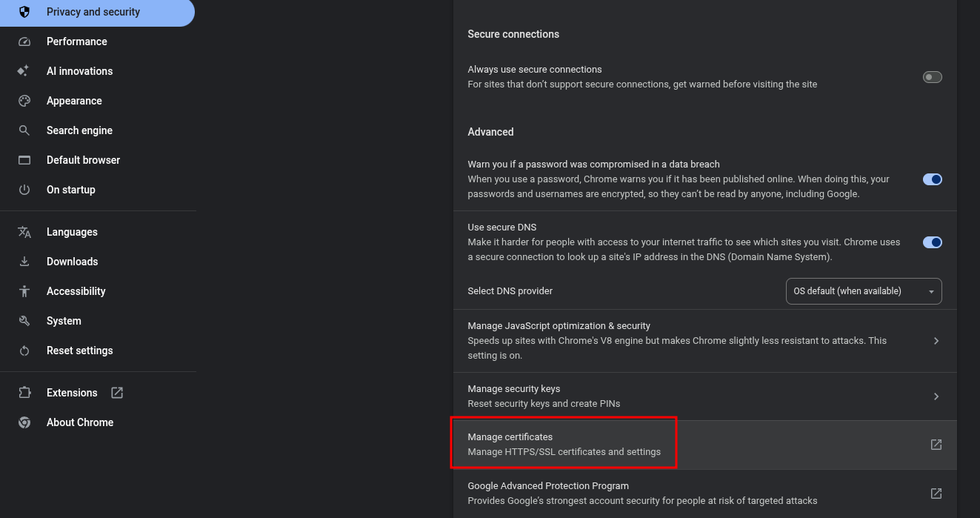Open AI innovations via its sparkle icon
Image resolution: width=980 pixels, height=518 pixels.
(x=24, y=71)
